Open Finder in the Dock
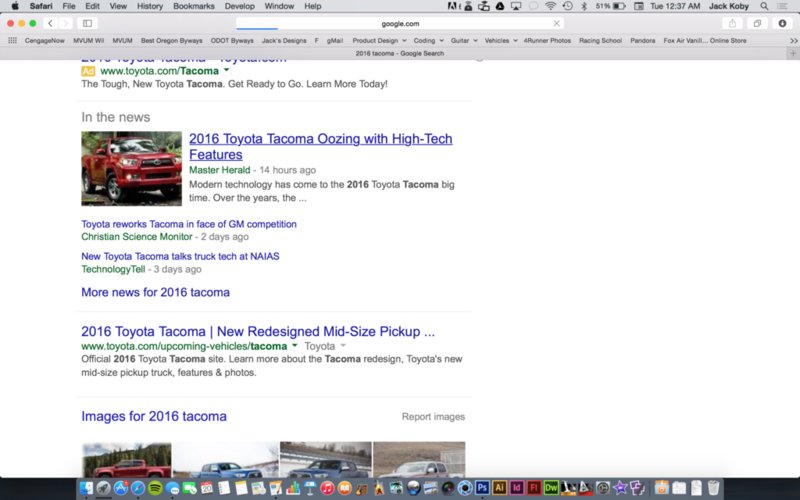Image resolution: width=800 pixels, height=500 pixels. [86, 488]
